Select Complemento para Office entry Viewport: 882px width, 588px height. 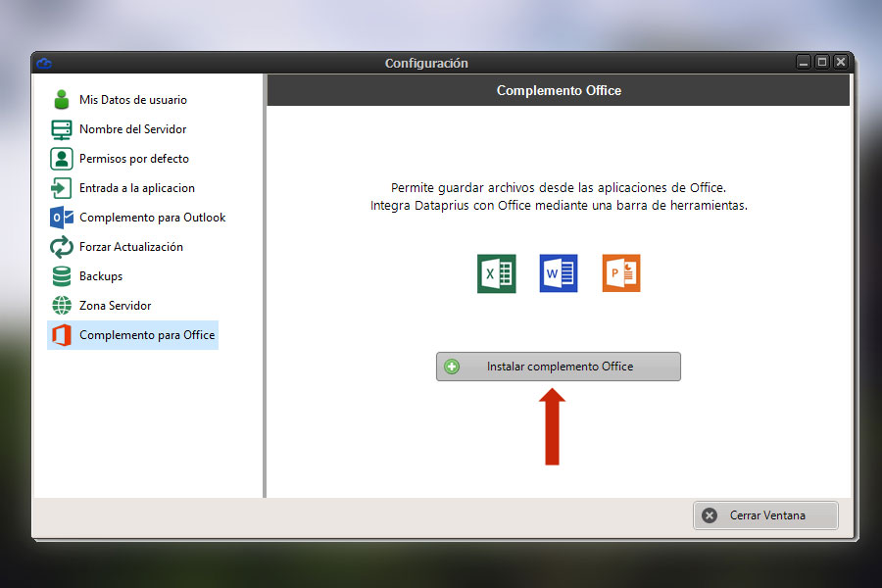coord(132,335)
